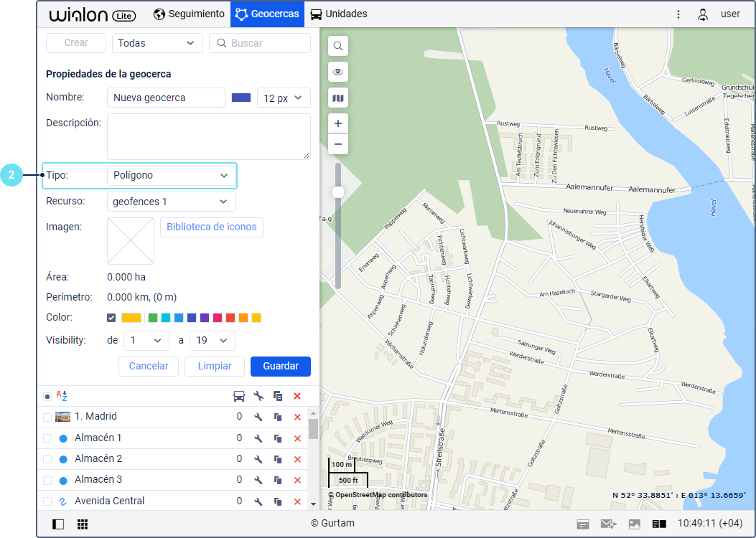This screenshot has height=538, width=756.
Task: Toggle the select-all geofences checkbox
Action: click(47, 397)
